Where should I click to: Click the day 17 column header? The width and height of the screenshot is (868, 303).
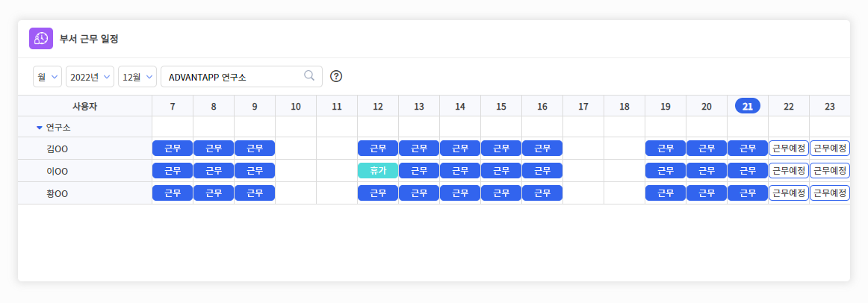click(x=583, y=106)
